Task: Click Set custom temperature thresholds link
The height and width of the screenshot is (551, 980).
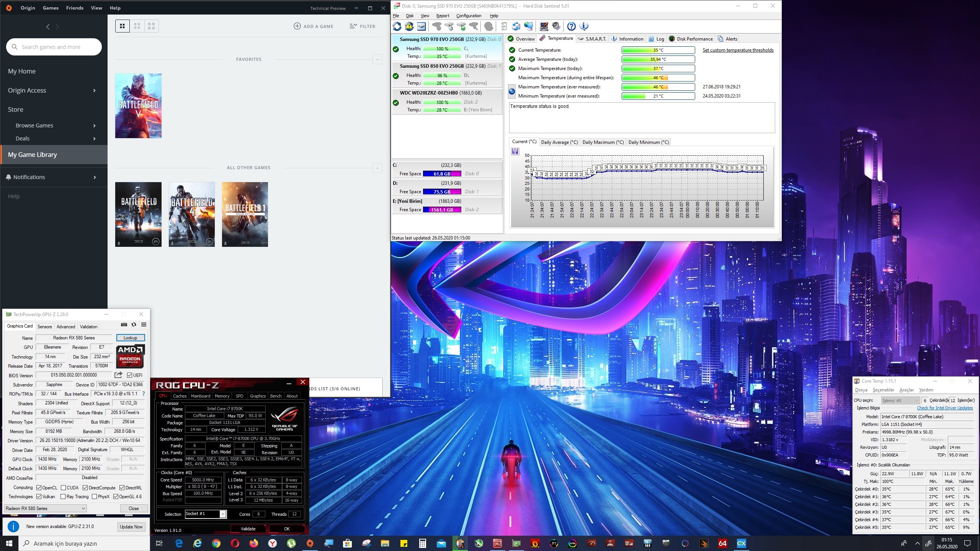Action: coord(738,50)
